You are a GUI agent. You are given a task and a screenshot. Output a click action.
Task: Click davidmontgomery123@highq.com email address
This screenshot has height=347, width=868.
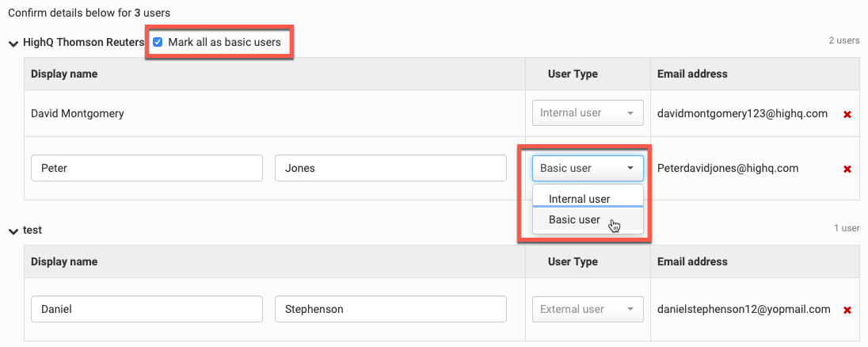[x=742, y=113]
